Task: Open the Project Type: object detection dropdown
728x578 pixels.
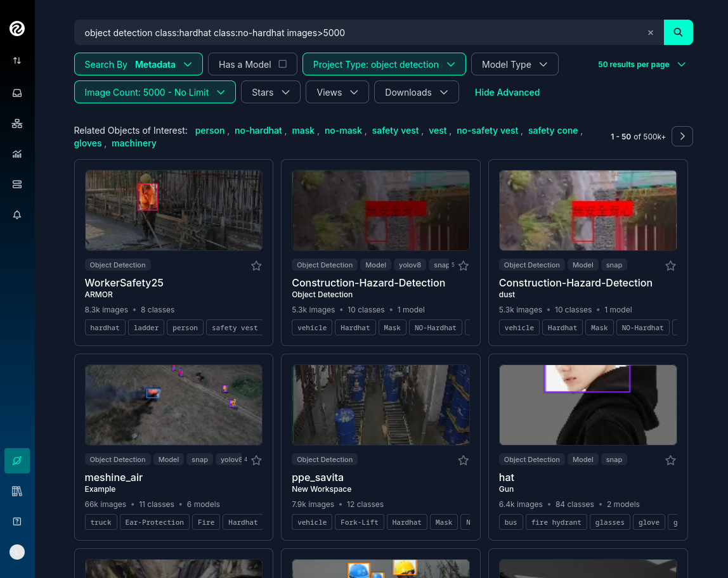Action: pos(384,64)
